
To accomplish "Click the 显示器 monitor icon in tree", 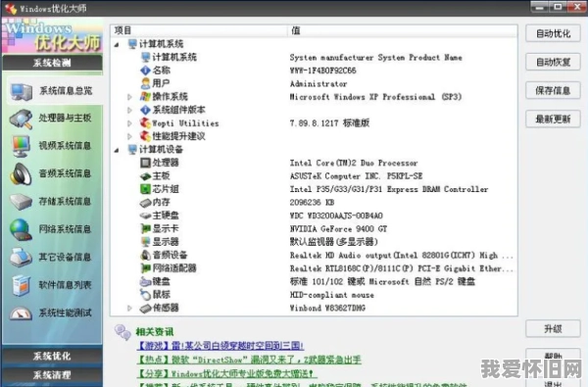I will [x=145, y=242].
